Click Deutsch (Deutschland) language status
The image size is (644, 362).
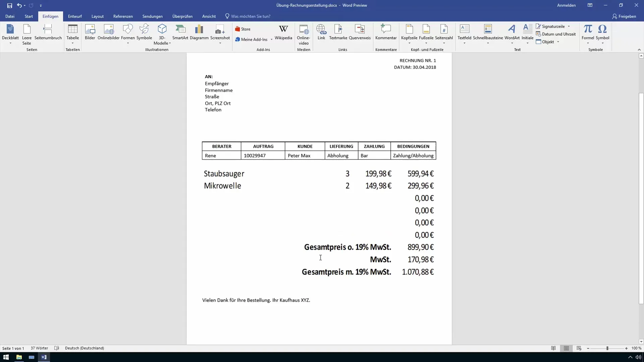85,348
